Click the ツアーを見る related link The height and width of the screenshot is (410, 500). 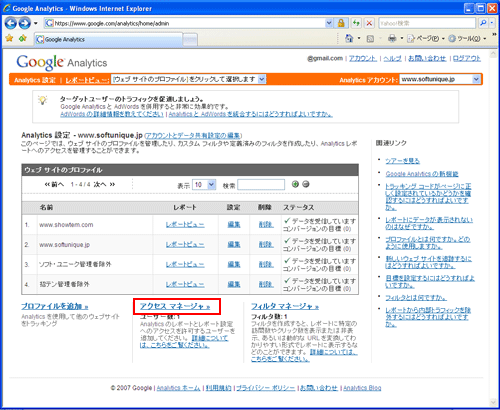coord(402,161)
